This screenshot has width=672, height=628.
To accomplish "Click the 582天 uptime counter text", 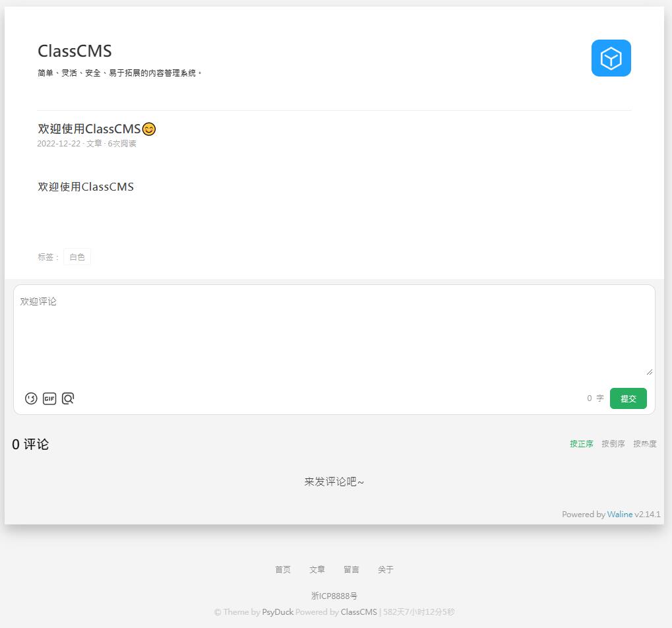I will (x=419, y=612).
